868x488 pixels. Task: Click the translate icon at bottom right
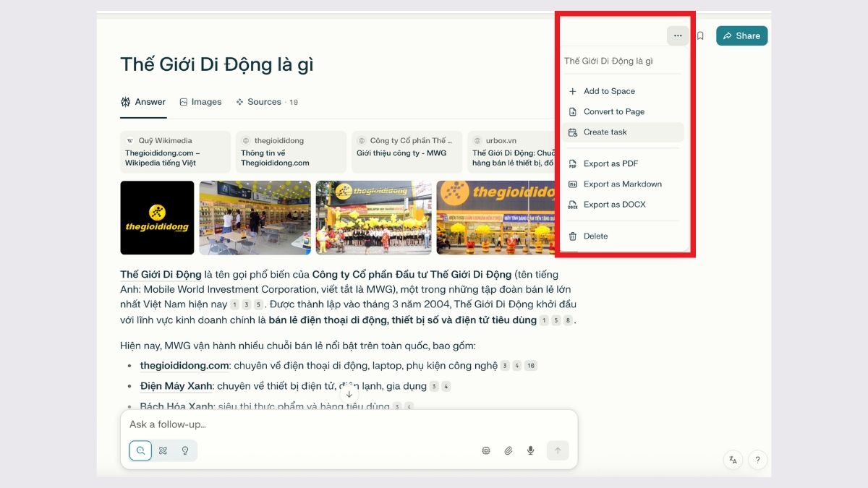coord(732,460)
